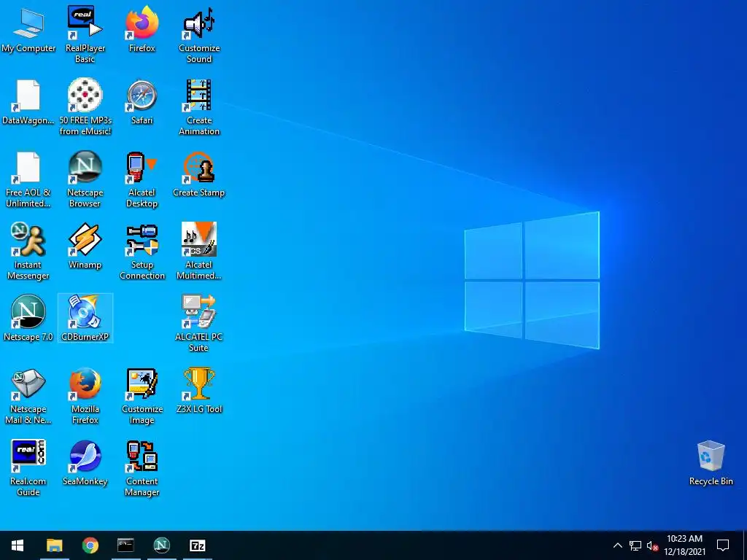Select the SeaMonkey shortcut
The image size is (747, 560).
pyautogui.click(x=85, y=463)
